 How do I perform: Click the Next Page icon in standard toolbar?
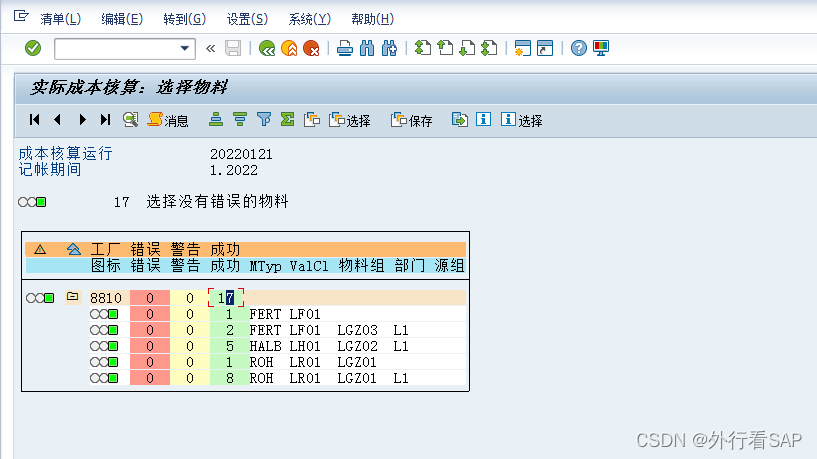467,48
